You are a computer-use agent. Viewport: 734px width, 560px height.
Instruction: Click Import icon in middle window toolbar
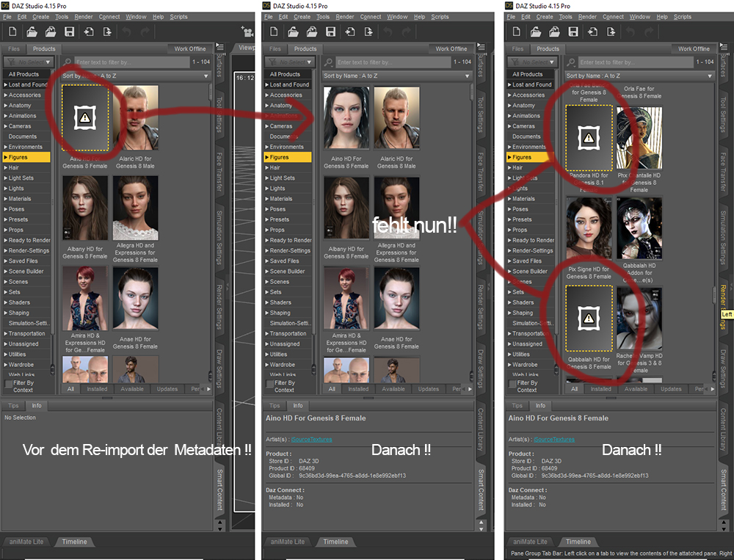(349, 32)
